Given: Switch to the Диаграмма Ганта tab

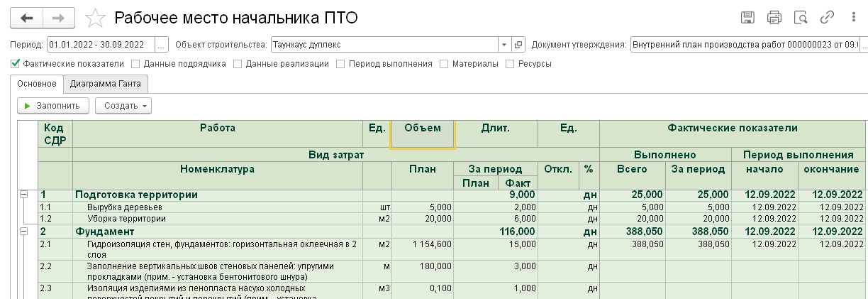Looking at the screenshot, I should 105,85.
